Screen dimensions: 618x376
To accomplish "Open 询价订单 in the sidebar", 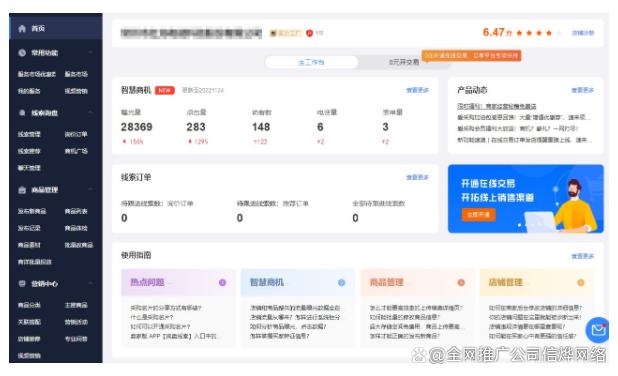I will (x=76, y=134).
